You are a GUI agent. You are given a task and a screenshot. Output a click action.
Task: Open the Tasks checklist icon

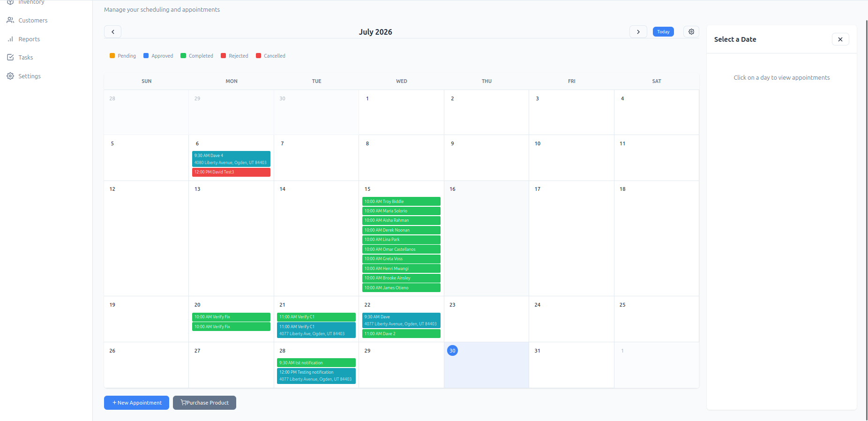(x=10, y=57)
